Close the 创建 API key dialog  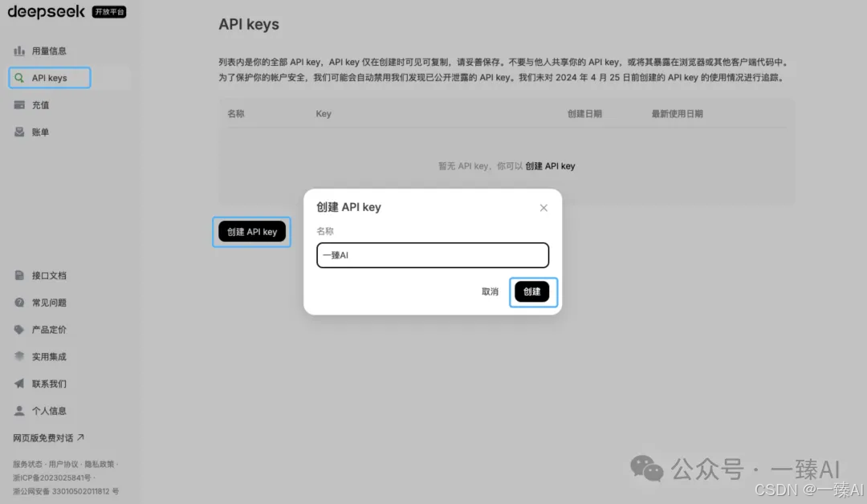(543, 208)
